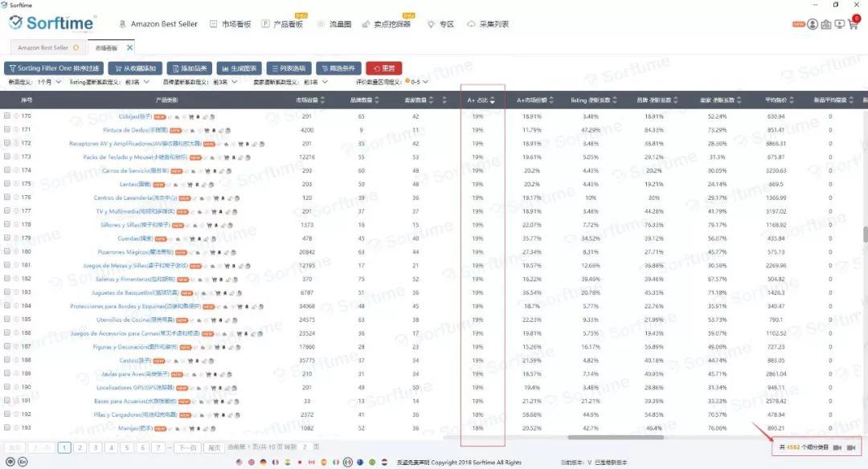This screenshot has width=868, height=469.
Task: Click the monitor display icon in header
Action: coord(840,24)
